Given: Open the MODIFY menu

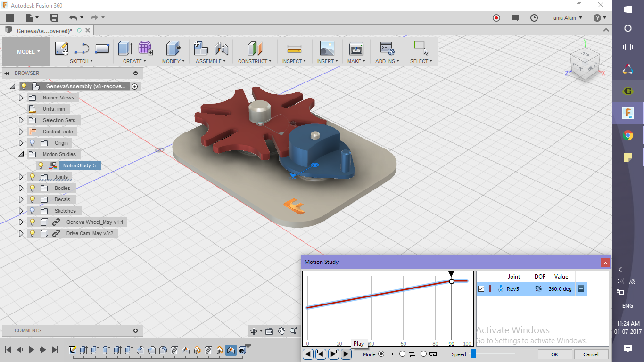Looking at the screenshot, I should 173,61.
